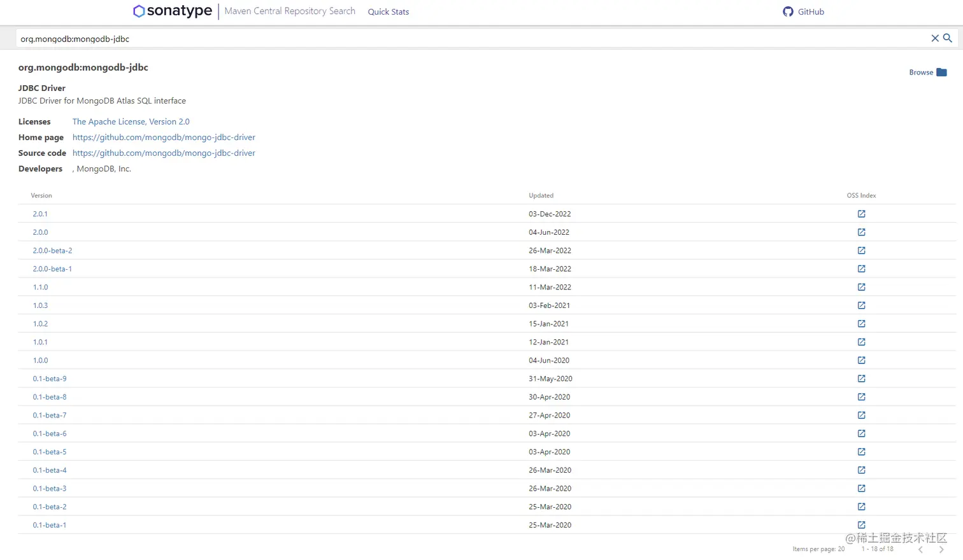Click the '1 - 18 of 18' pagination text

[x=878, y=549]
